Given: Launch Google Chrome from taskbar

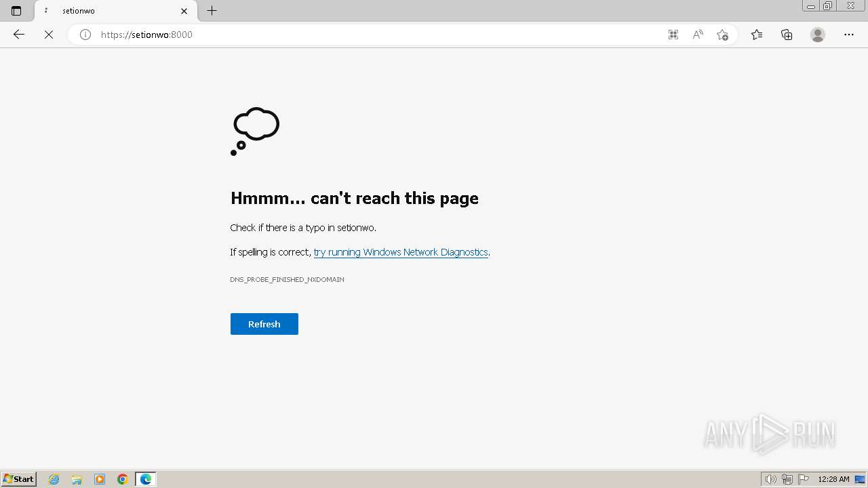Looking at the screenshot, I should 123,479.
